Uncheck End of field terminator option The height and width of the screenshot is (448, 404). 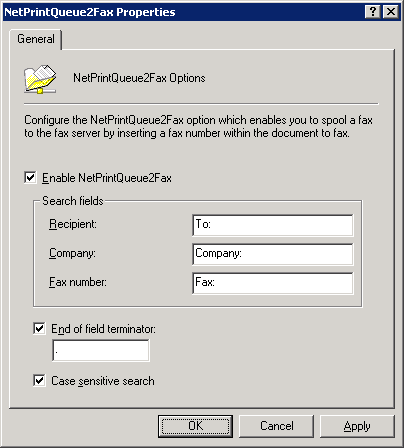39,328
